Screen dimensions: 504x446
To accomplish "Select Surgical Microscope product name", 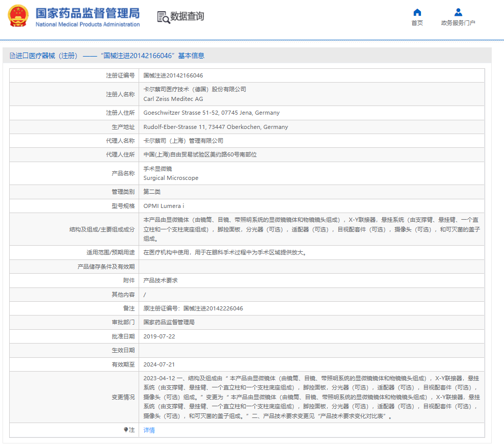I will 171,178.
